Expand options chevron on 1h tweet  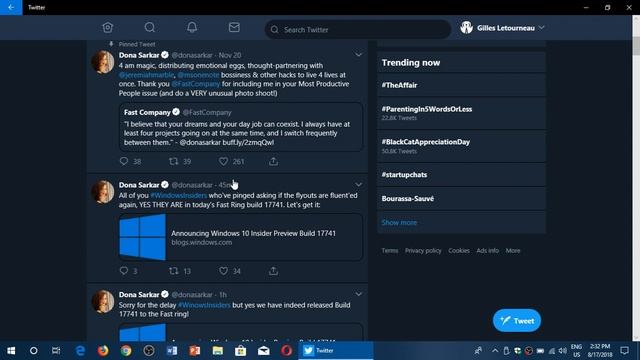[x=358, y=294]
